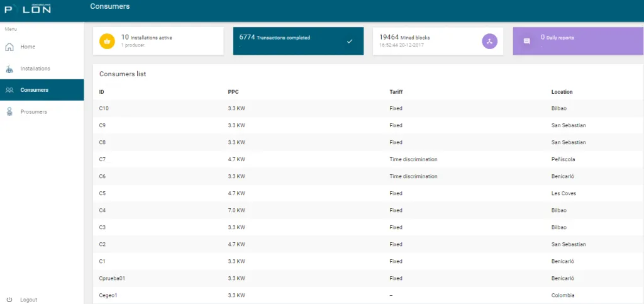644x304 pixels.
Task: Click the 16:52:44 20-12-2017 timestamp
Action: click(x=401, y=45)
